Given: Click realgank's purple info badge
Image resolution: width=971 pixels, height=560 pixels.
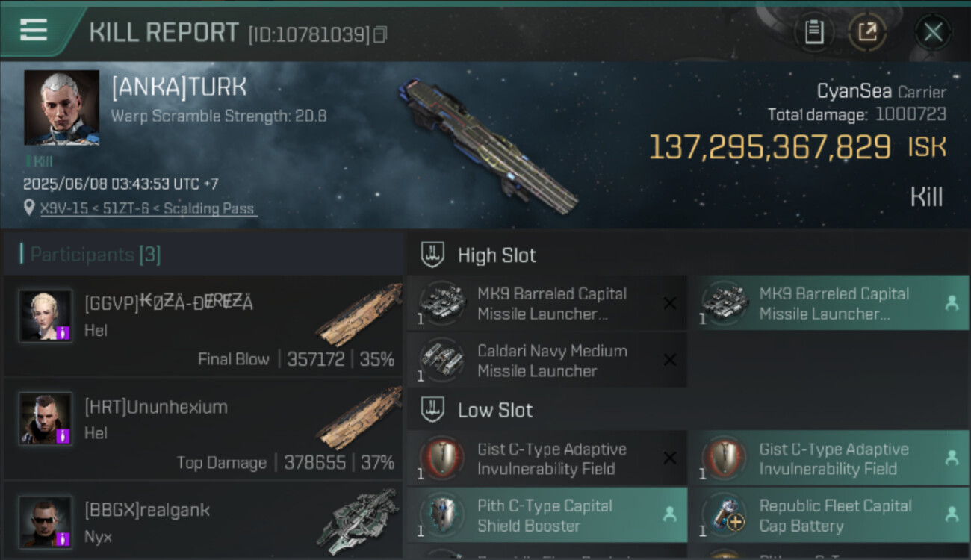Looking at the screenshot, I should pos(63,538).
